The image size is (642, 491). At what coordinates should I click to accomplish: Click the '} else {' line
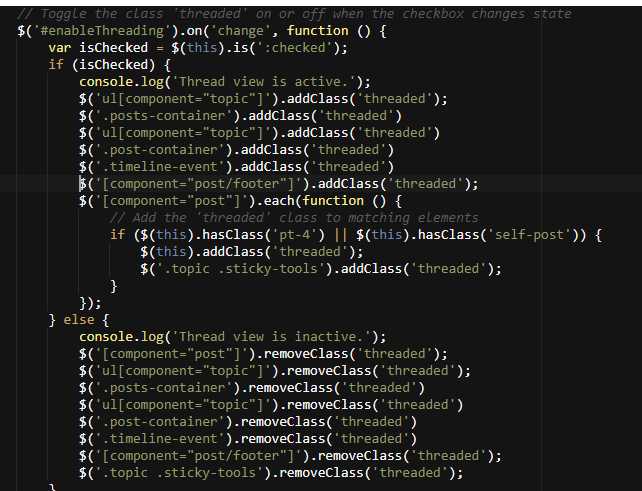79,320
